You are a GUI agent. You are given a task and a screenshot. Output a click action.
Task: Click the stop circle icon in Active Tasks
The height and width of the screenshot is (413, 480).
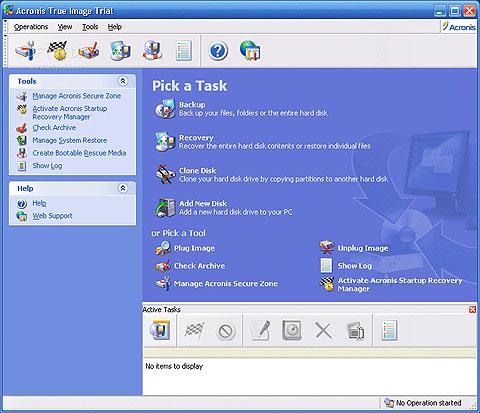pyautogui.click(x=226, y=331)
